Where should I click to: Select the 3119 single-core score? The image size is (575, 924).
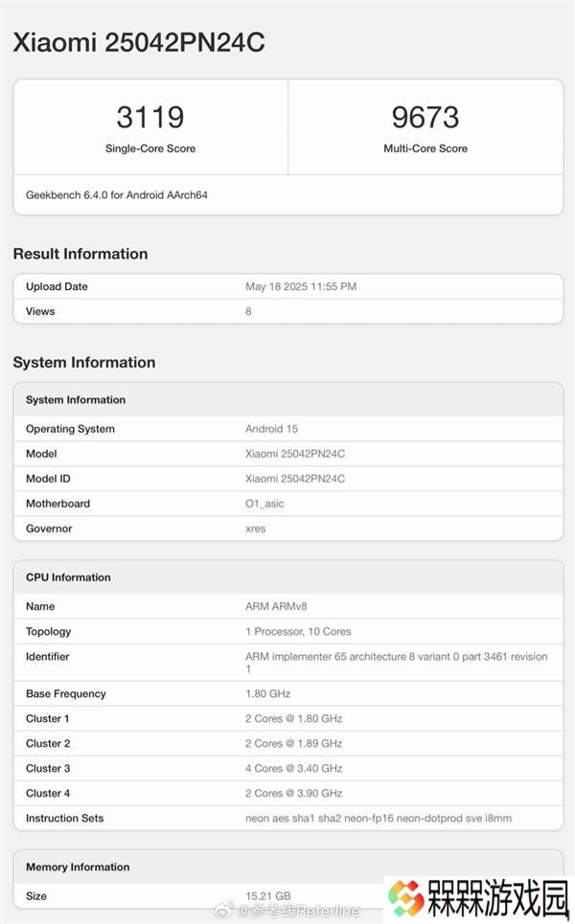[x=150, y=117]
